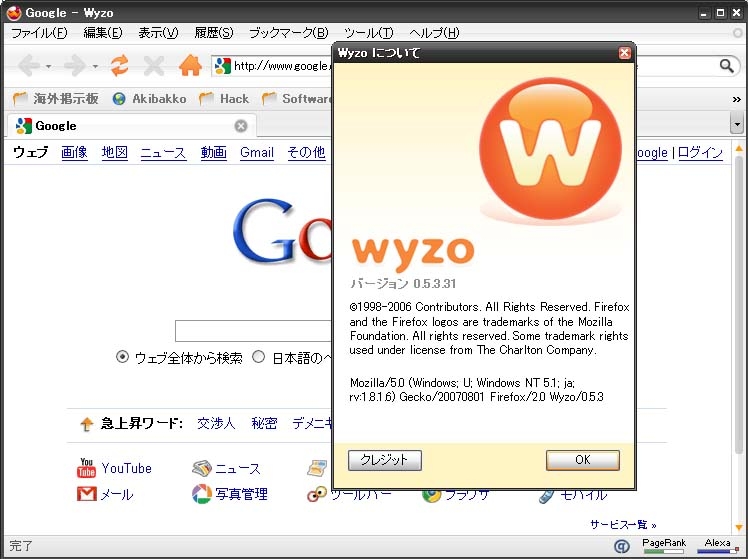
Task: Click the scrollbar up arrow
Action: coord(739,148)
